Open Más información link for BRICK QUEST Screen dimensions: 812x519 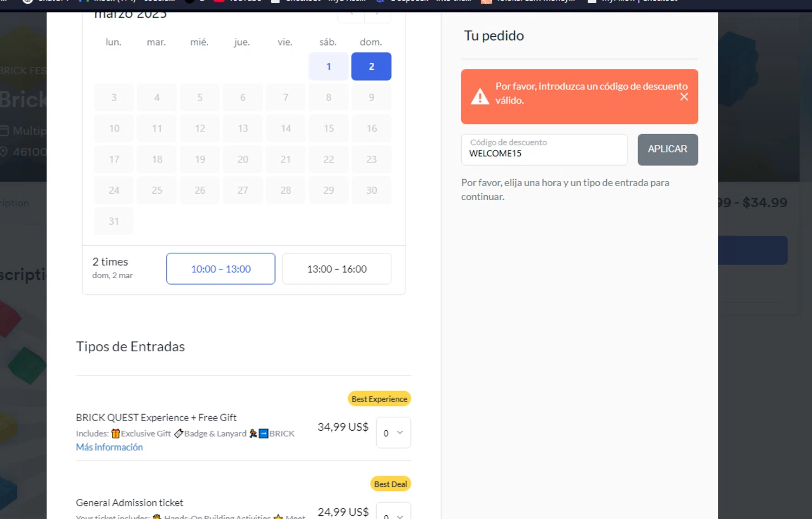tap(109, 447)
